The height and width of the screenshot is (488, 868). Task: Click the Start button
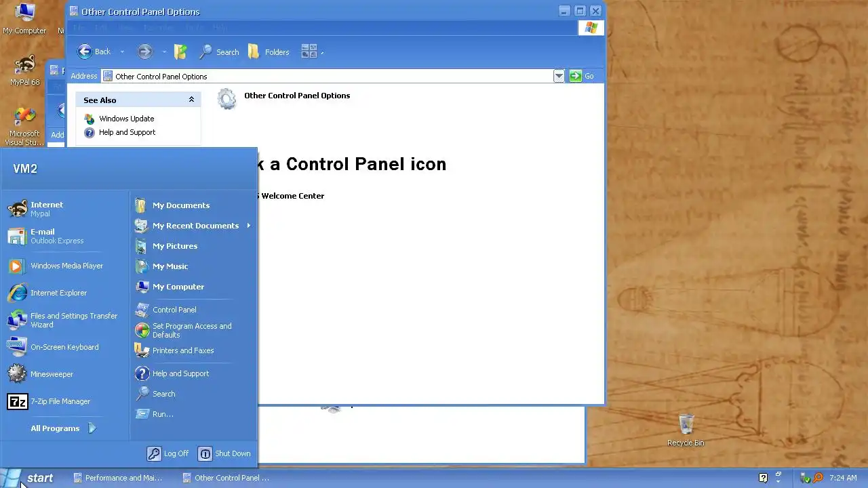point(31,478)
